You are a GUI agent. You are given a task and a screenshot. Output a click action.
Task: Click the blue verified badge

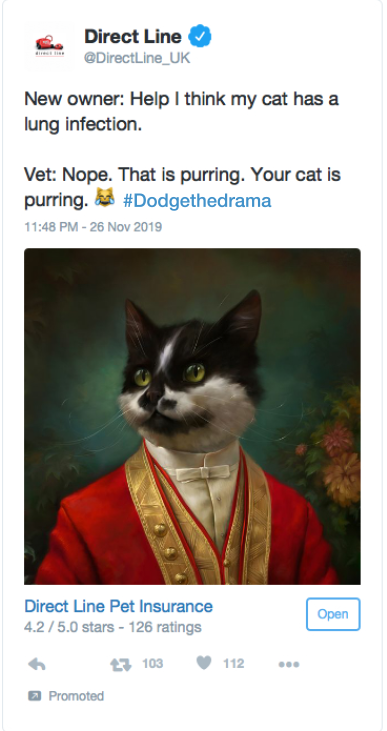pos(200,37)
